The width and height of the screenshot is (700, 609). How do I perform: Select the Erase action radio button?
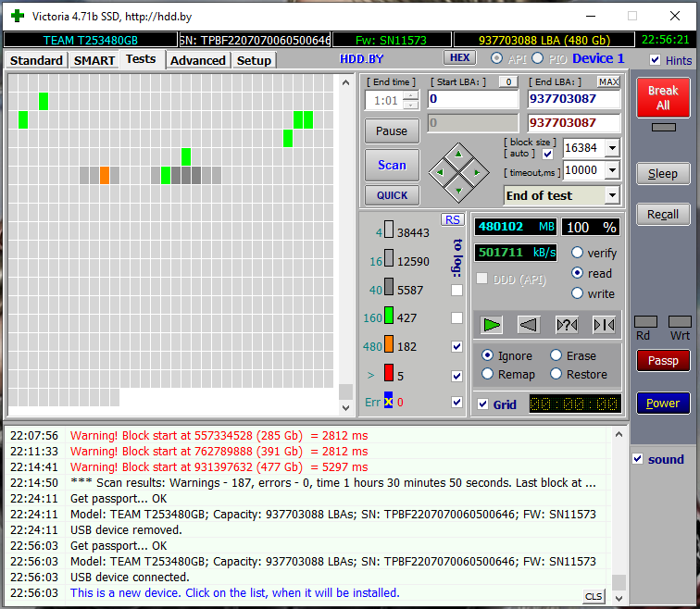click(556, 355)
